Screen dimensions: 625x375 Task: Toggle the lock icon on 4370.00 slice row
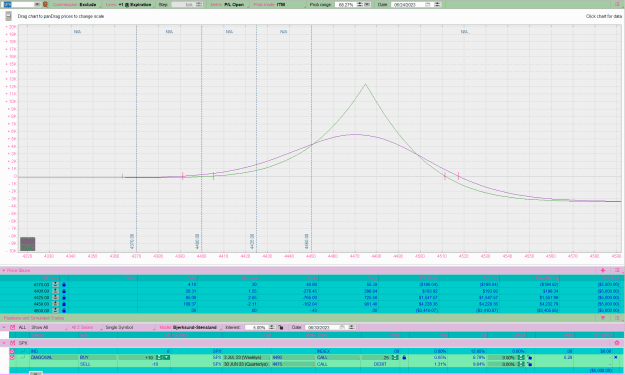[64, 285]
